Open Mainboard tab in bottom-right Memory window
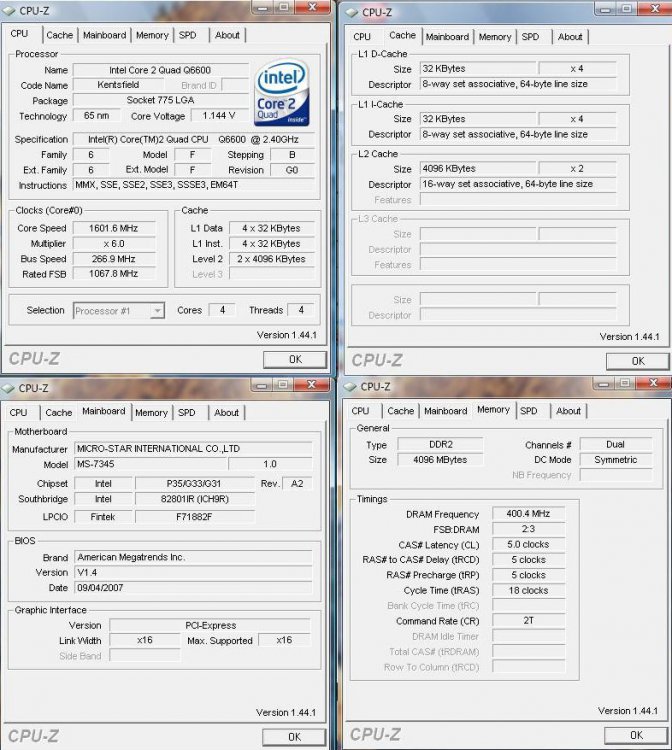The width and height of the screenshot is (672, 750). pos(445,411)
